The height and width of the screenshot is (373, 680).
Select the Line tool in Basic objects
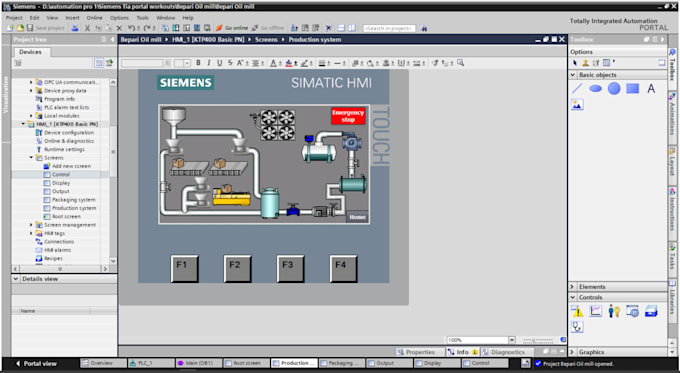coord(577,89)
